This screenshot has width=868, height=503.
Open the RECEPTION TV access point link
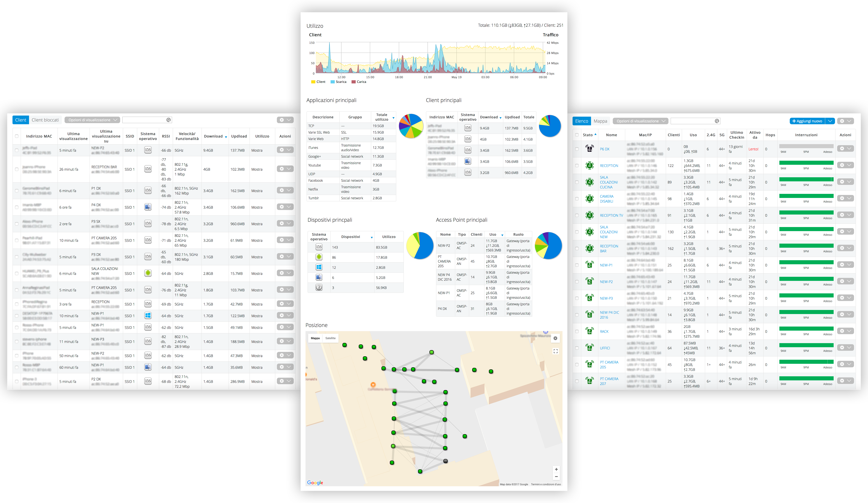[611, 215]
